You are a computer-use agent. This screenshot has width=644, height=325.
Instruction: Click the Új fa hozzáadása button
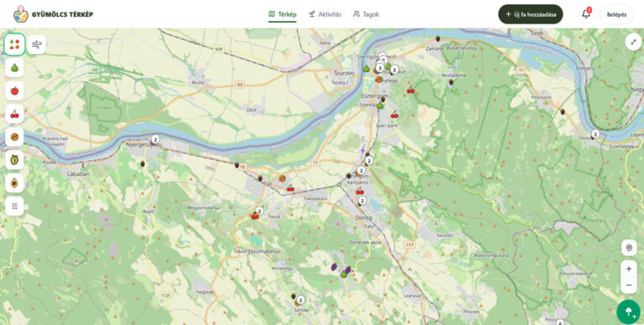(x=531, y=14)
